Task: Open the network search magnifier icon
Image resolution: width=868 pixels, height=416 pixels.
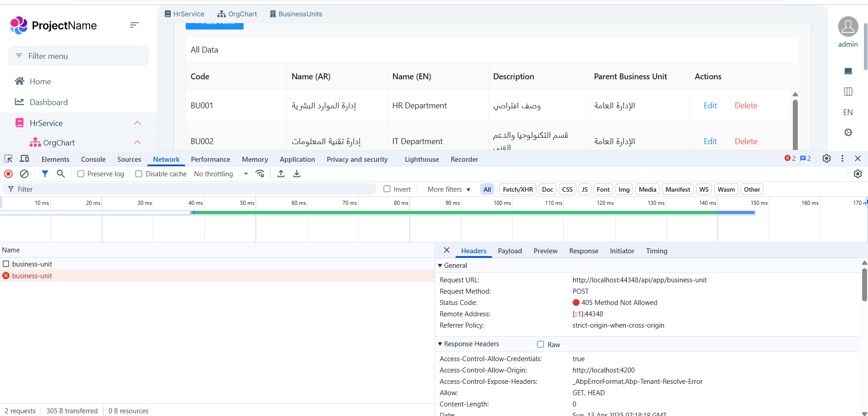Action: coord(61,174)
